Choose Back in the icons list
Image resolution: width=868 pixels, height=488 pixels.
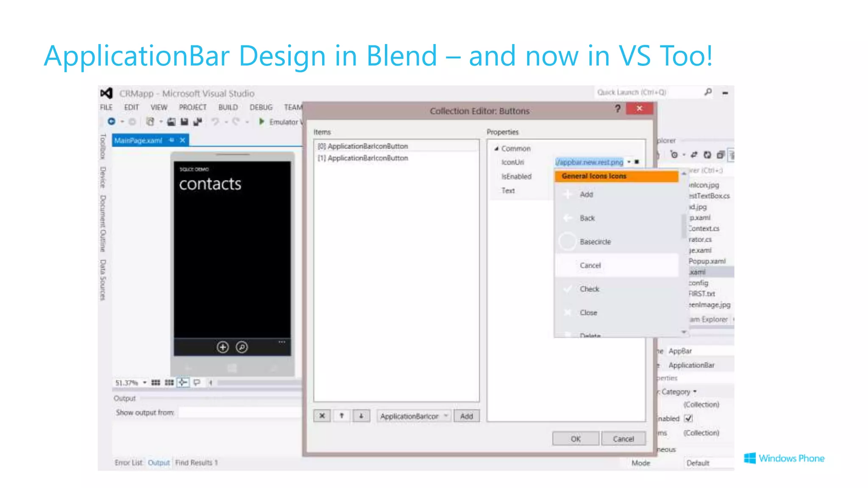coord(617,218)
